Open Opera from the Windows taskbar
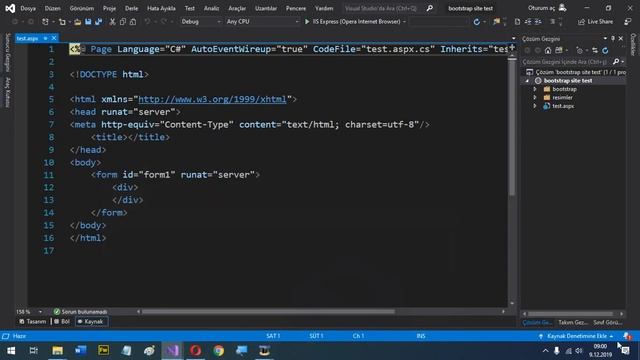 pos(196,350)
